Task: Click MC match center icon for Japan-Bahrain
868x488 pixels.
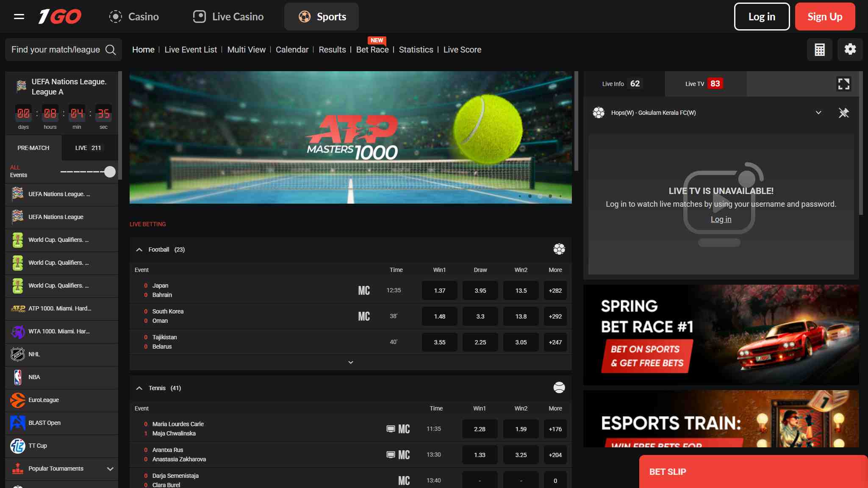Action: click(x=364, y=291)
